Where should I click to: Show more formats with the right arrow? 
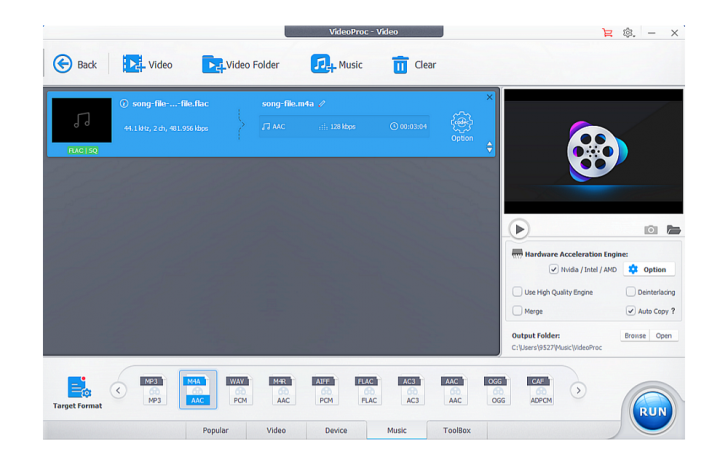point(578,390)
